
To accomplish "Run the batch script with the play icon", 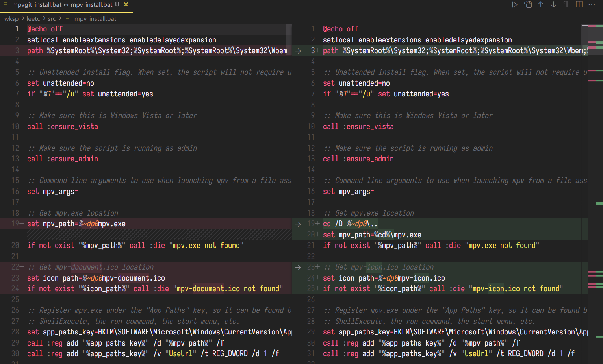I will pos(515,4).
